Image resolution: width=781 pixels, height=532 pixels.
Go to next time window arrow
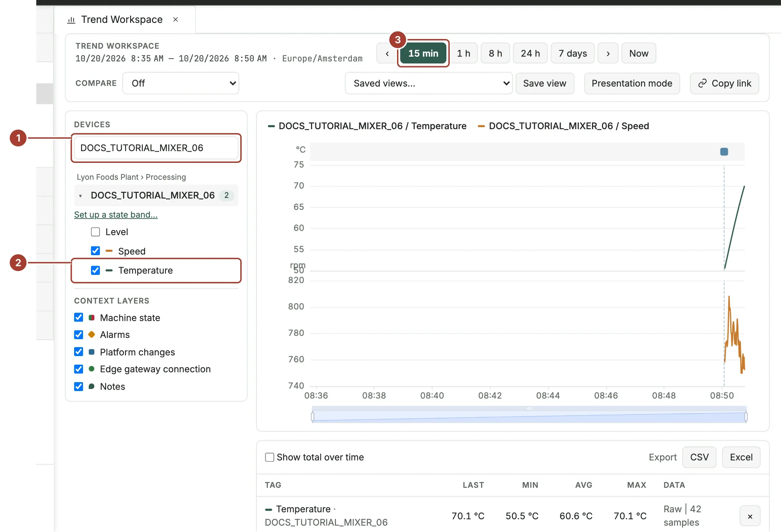(x=608, y=53)
